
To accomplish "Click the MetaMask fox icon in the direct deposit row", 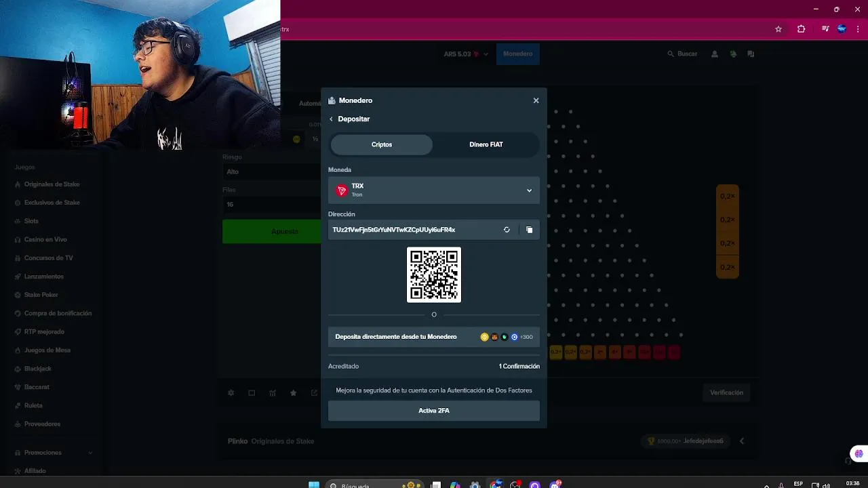I will tap(494, 337).
